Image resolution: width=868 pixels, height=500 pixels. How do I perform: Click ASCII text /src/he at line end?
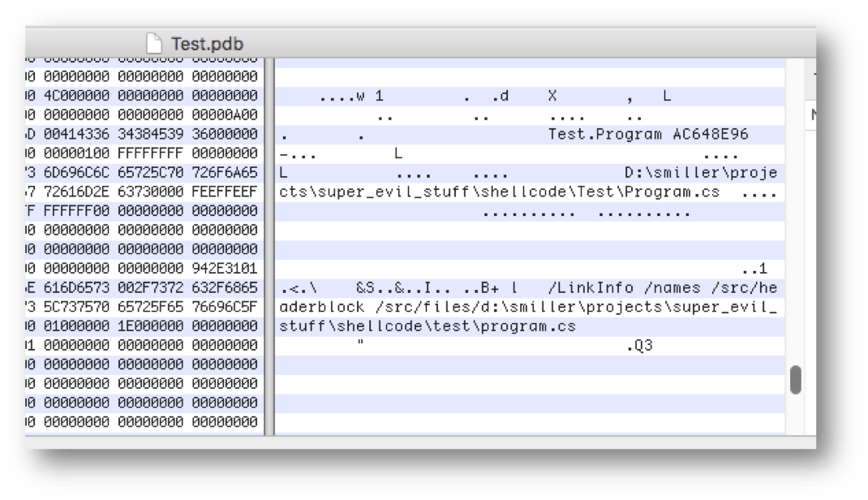coord(744,288)
